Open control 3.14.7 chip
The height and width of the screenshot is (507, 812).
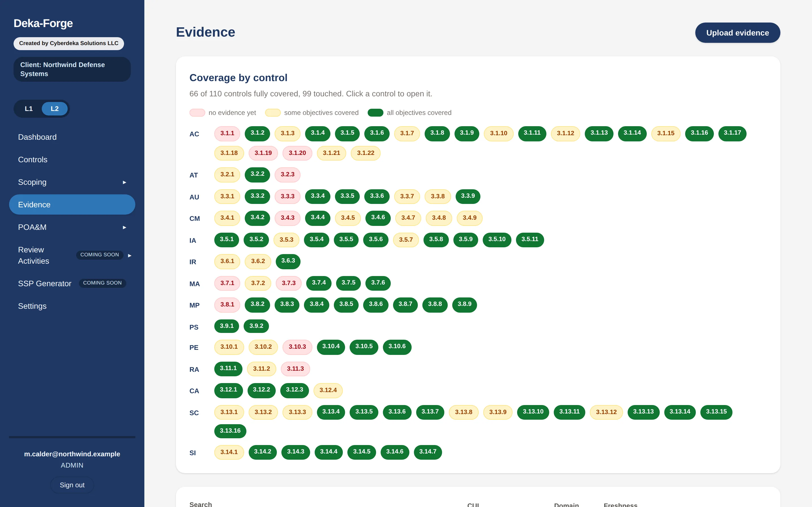tap(428, 452)
